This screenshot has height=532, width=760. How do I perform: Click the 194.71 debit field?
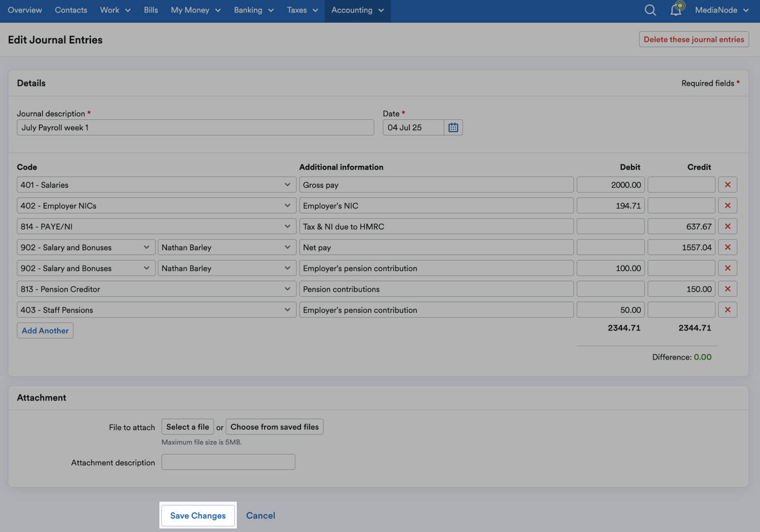point(611,205)
